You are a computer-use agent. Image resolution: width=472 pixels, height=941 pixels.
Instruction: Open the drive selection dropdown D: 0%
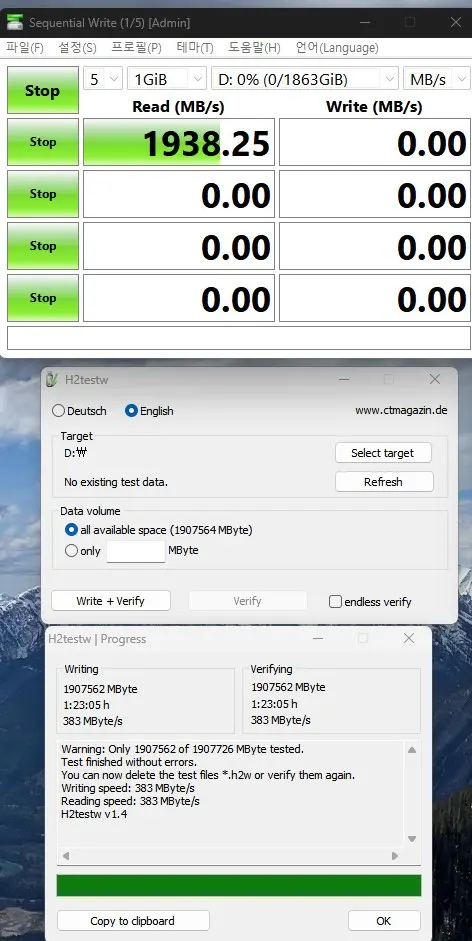click(x=305, y=79)
